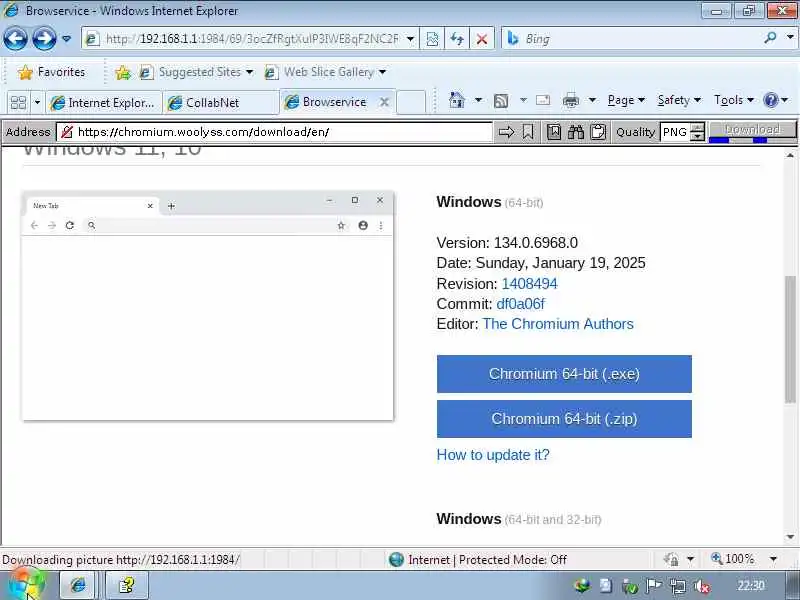Open the Safety menu
The width and height of the screenshot is (800, 600).
(679, 100)
